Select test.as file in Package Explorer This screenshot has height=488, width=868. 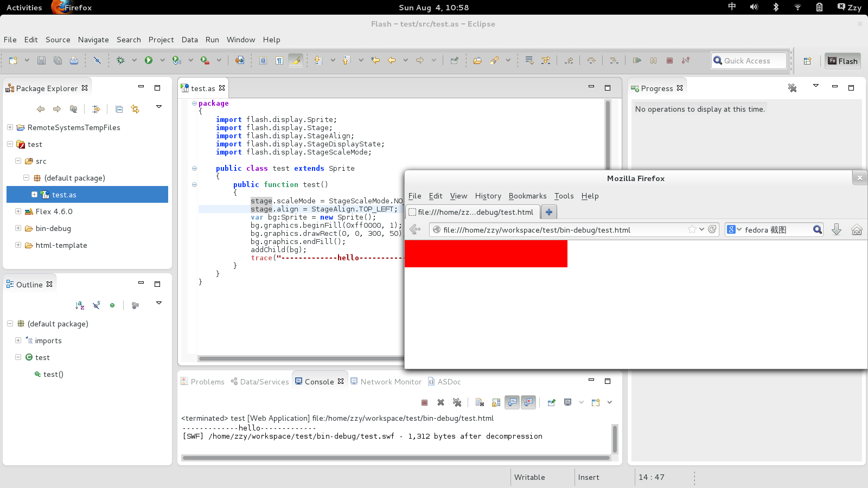click(87, 195)
